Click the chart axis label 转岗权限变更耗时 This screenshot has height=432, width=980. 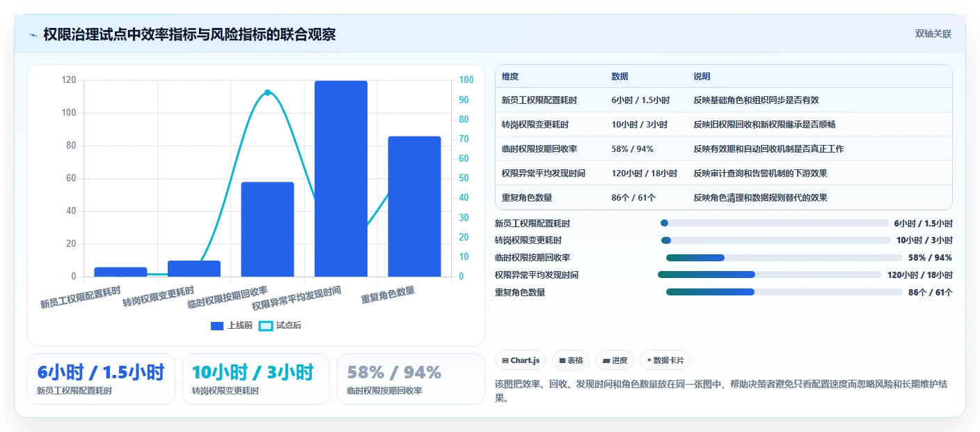pyautogui.click(x=158, y=296)
